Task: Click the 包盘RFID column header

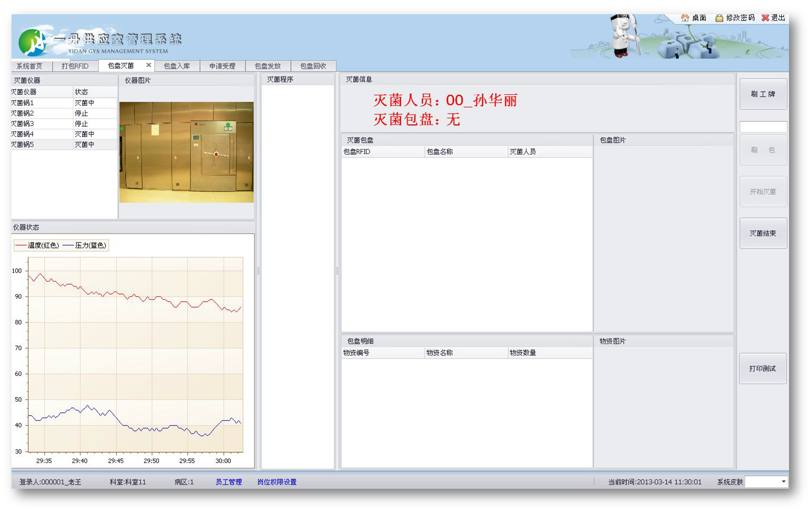Action: click(382, 152)
